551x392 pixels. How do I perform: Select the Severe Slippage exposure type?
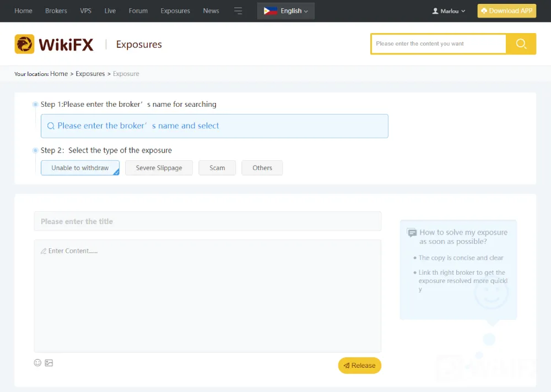point(159,168)
